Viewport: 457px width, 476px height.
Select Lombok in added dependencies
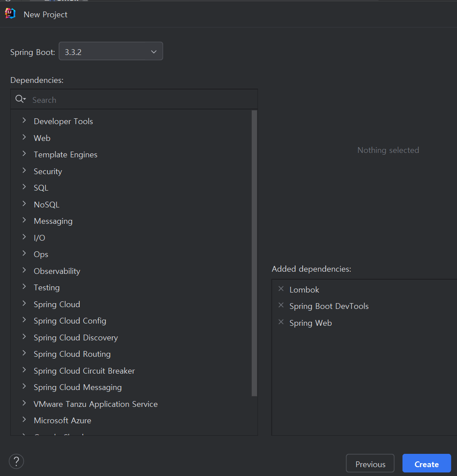(304, 289)
